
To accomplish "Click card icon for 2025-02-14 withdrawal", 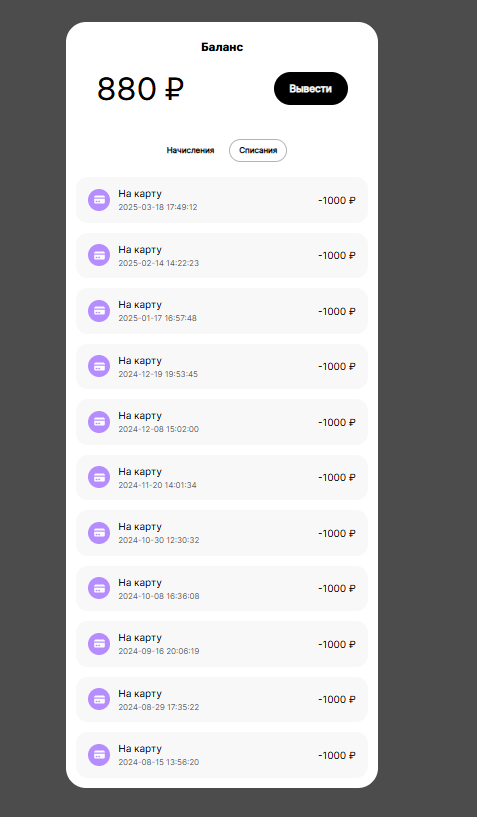I will pos(99,255).
